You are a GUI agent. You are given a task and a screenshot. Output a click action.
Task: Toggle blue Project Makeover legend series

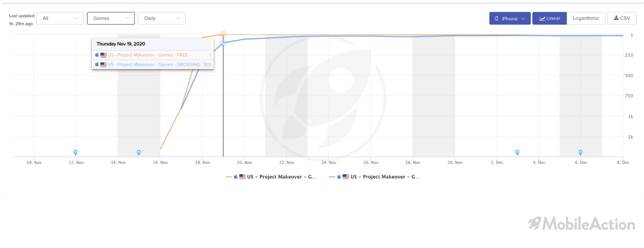tap(375, 177)
